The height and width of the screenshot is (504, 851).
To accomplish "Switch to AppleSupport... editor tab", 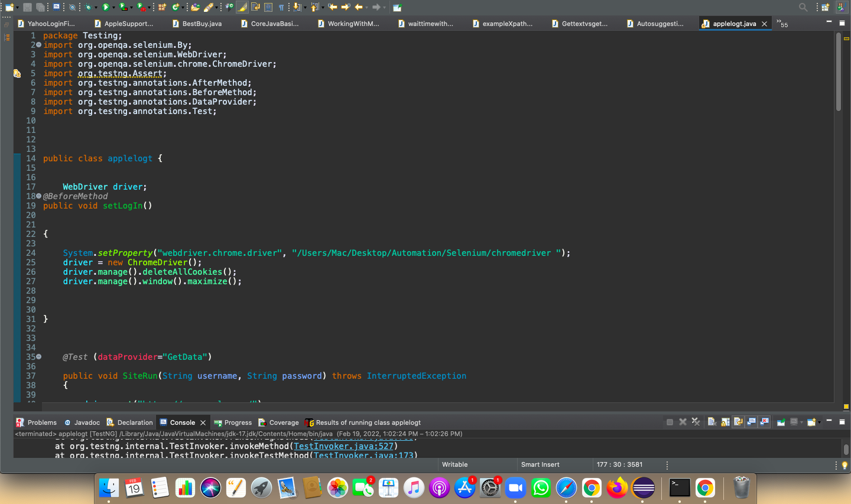I will click(124, 24).
